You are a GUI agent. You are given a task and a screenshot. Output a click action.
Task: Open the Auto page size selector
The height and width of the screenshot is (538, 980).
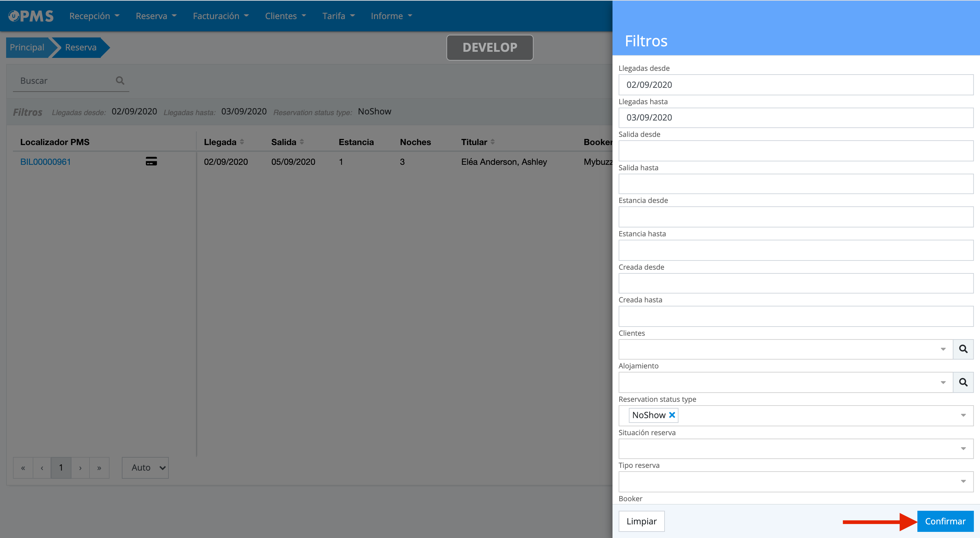point(145,468)
